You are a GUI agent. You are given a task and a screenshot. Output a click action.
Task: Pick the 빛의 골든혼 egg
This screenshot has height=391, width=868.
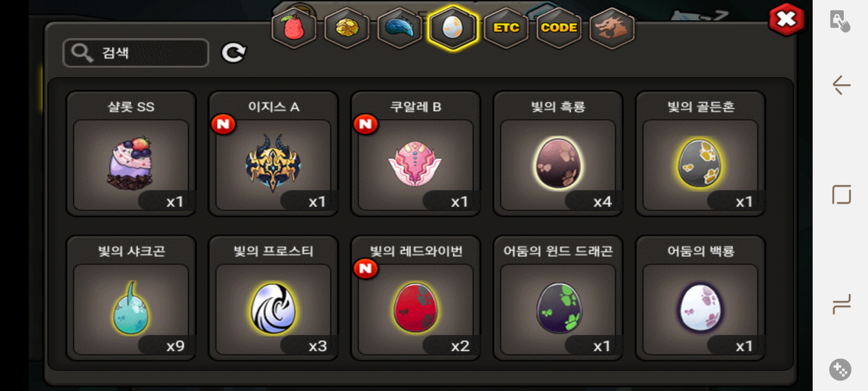pos(701,154)
